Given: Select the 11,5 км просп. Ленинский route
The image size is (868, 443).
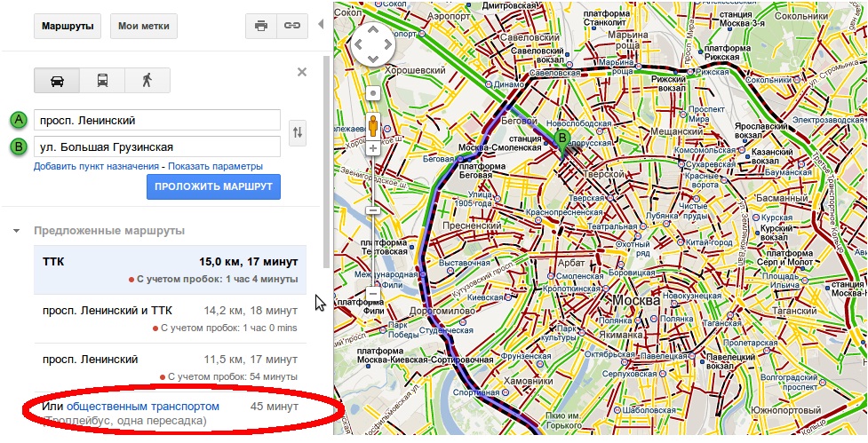Looking at the screenshot, I should pos(170,368).
